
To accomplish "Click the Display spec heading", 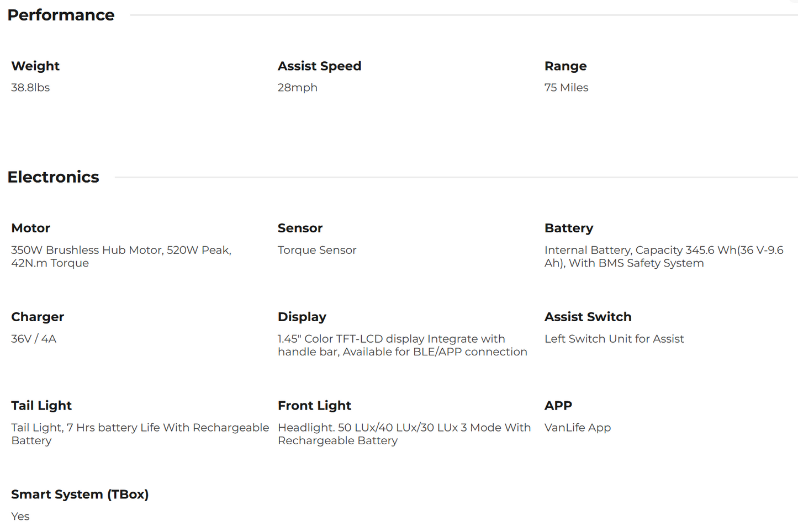I will pos(302,317).
